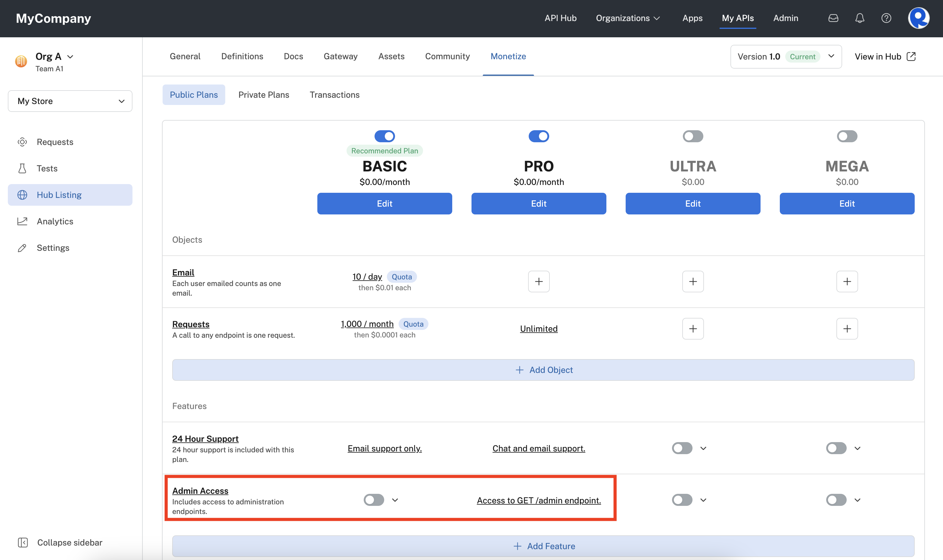The image size is (943, 560).
Task: Click the My APIs navigation link
Action: (x=737, y=18)
